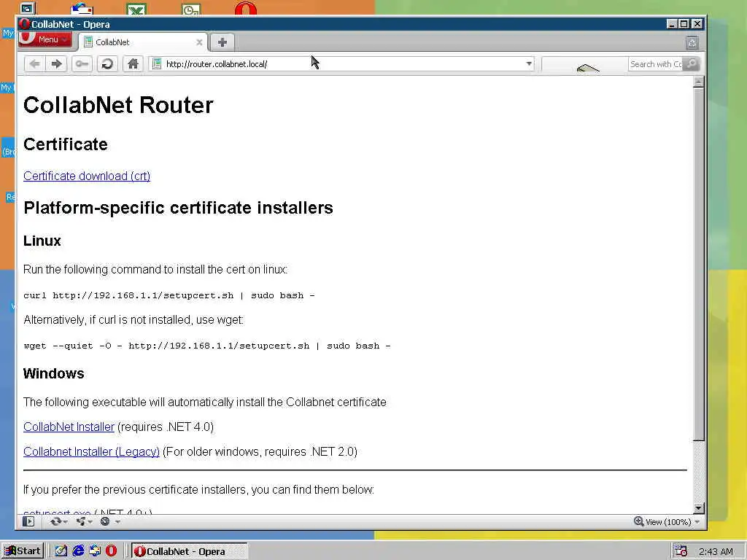Open a new tab with plus button
Image resolution: width=747 pixels, height=560 pixels.
(222, 42)
